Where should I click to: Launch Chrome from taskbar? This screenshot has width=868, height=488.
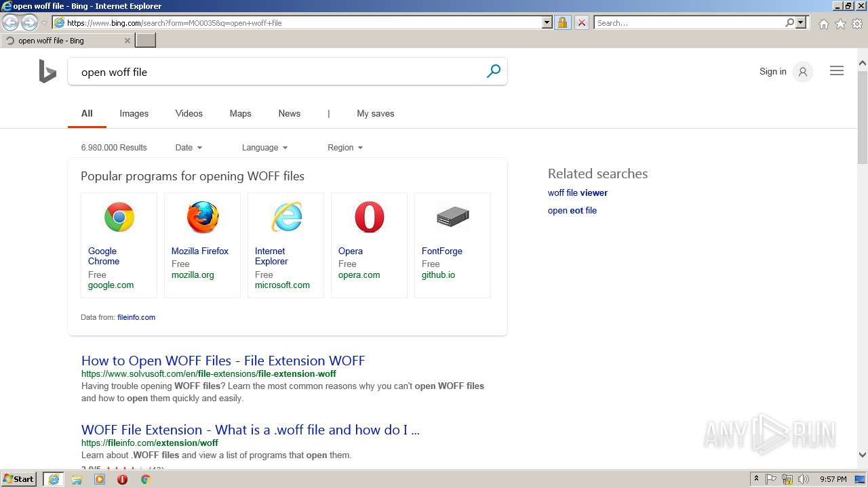(x=145, y=479)
